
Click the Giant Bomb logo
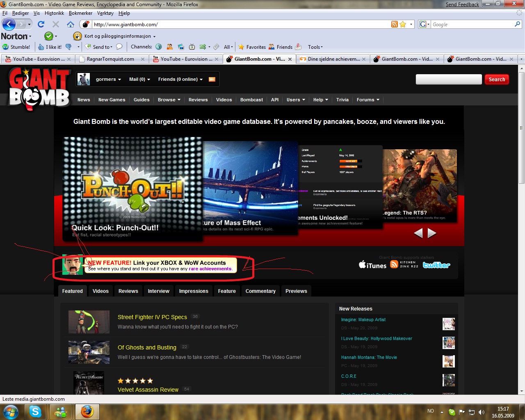(39, 89)
